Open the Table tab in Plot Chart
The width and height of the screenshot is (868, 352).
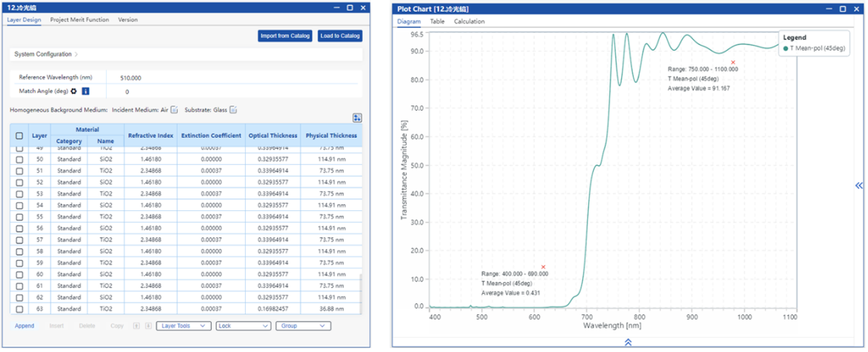pos(437,21)
